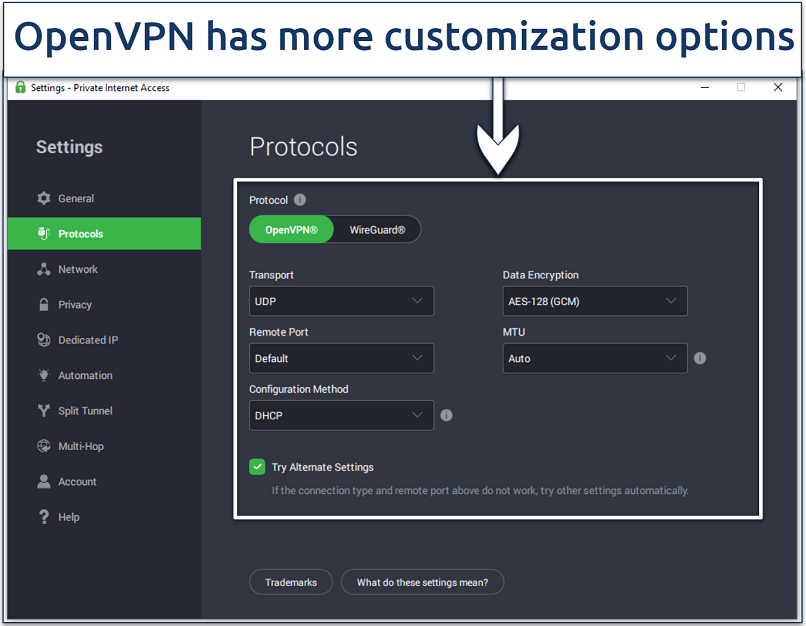The height and width of the screenshot is (626, 806).
Task: Click the info icon beside MTU
Action: pos(700,357)
